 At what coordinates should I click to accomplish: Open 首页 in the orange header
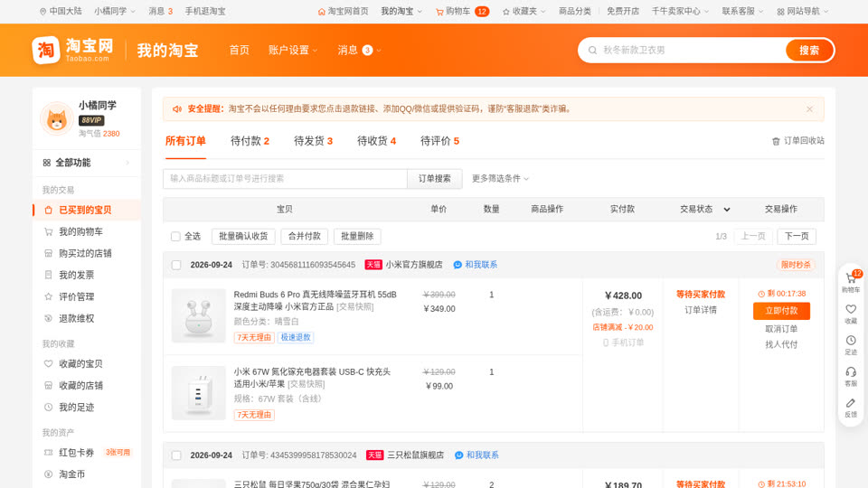[x=239, y=51]
